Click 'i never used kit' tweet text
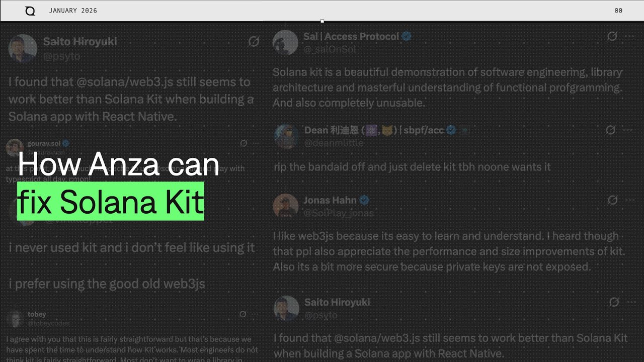644x362 pixels. pyautogui.click(x=132, y=247)
